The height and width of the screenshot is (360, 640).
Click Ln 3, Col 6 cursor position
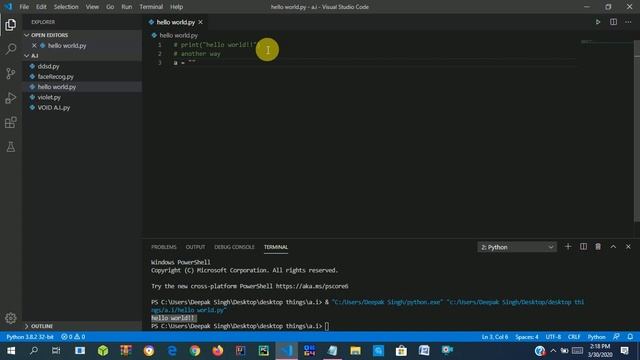pos(495,337)
